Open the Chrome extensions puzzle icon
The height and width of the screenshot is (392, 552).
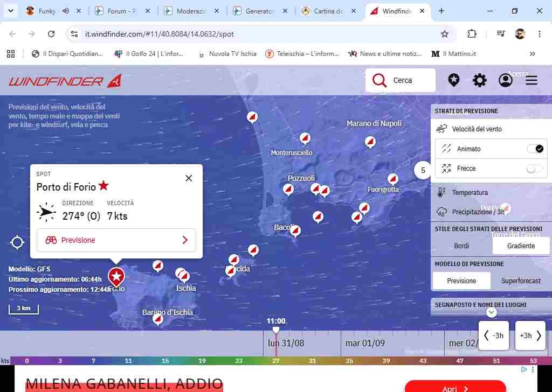(x=472, y=34)
